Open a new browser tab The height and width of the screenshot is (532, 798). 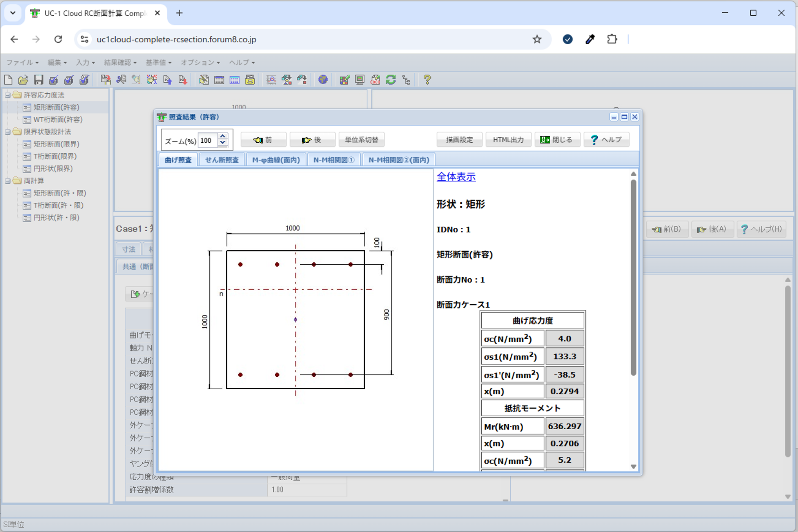click(179, 13)
